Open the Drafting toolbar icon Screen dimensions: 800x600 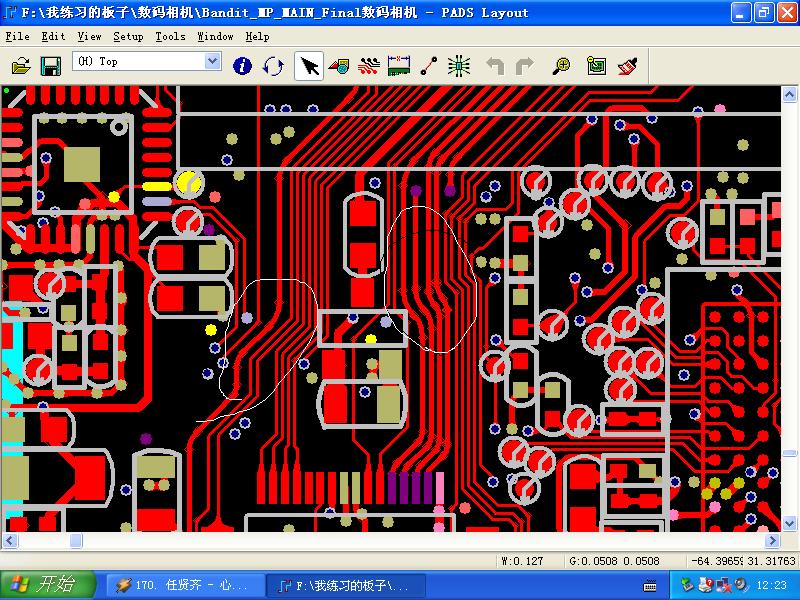[339, 66]
